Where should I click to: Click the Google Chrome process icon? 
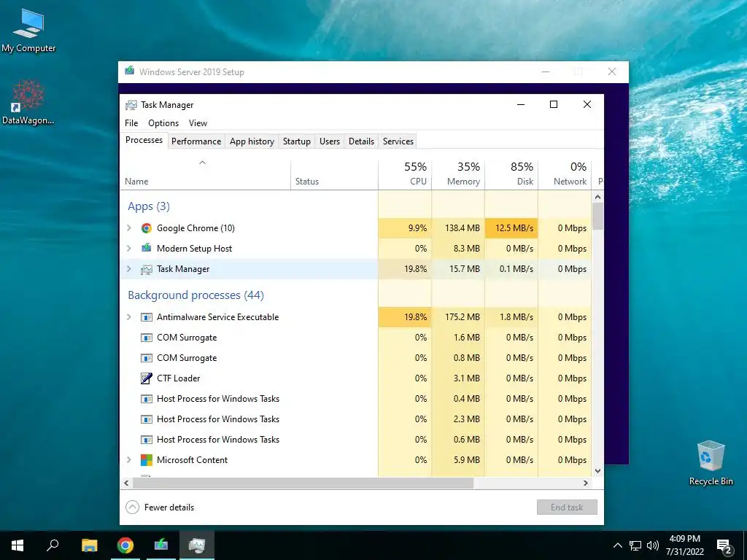pos(146,228)
